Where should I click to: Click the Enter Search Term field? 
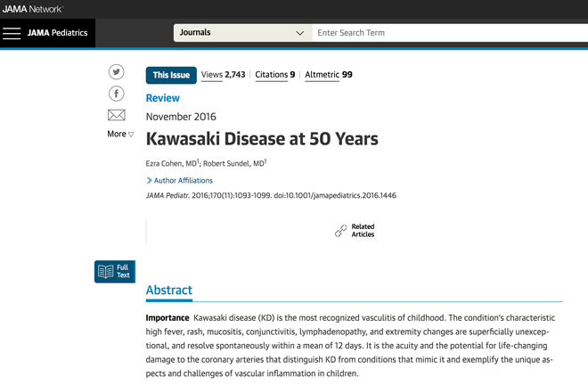[450, 33]
